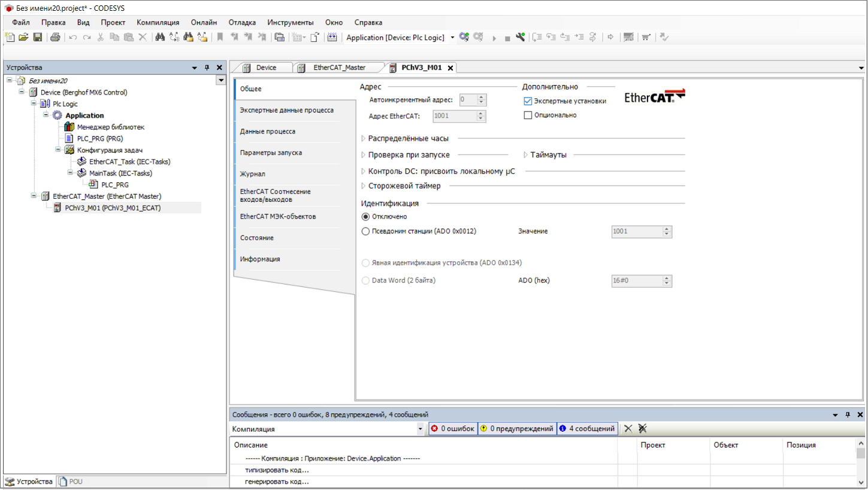Select Псевдоним станции (ADO 0x0012) radio
Screen dimensions: 868x490
[x=365, y=231]
